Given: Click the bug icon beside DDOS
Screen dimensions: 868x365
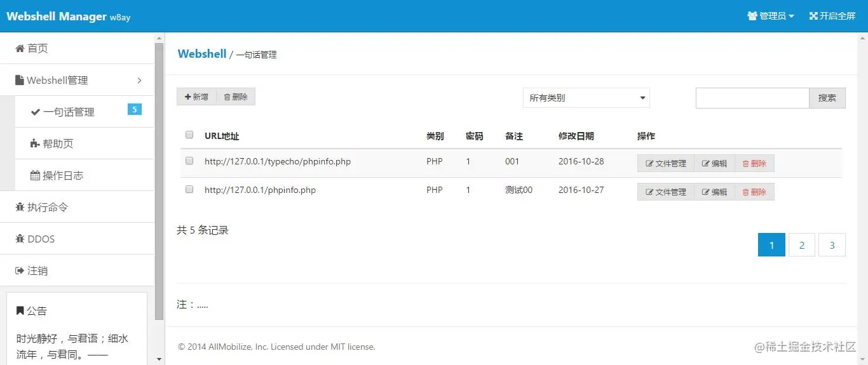Looking at the screenshot, I should point(20,239).
